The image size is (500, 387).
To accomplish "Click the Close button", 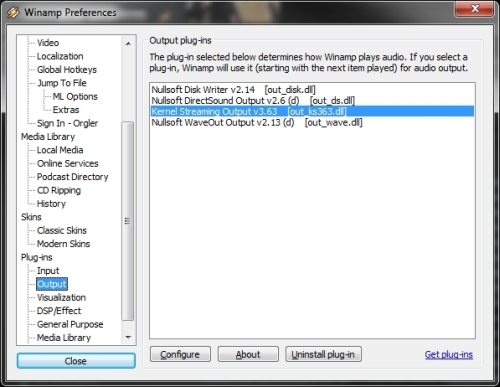I will pyautogui.click(x=76, y=361).
